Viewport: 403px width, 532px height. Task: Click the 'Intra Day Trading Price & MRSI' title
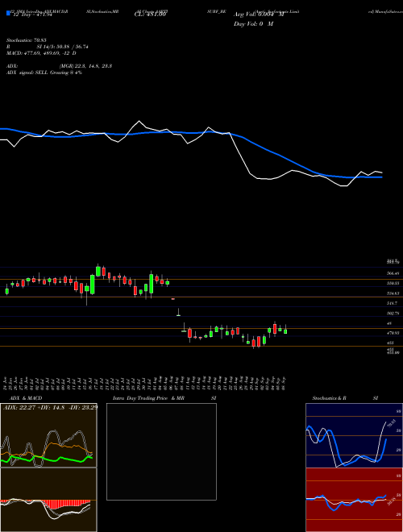[x=164, y=398]
